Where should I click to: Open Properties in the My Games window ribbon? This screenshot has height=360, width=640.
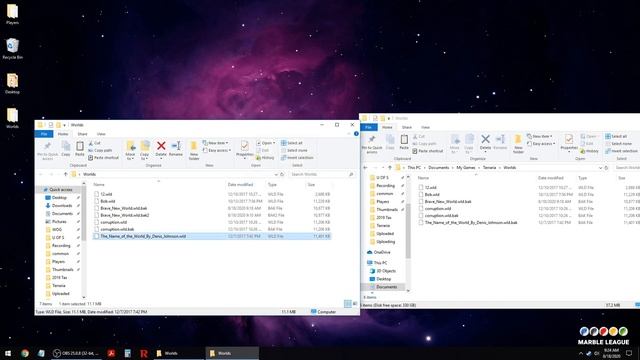[569, 142]
